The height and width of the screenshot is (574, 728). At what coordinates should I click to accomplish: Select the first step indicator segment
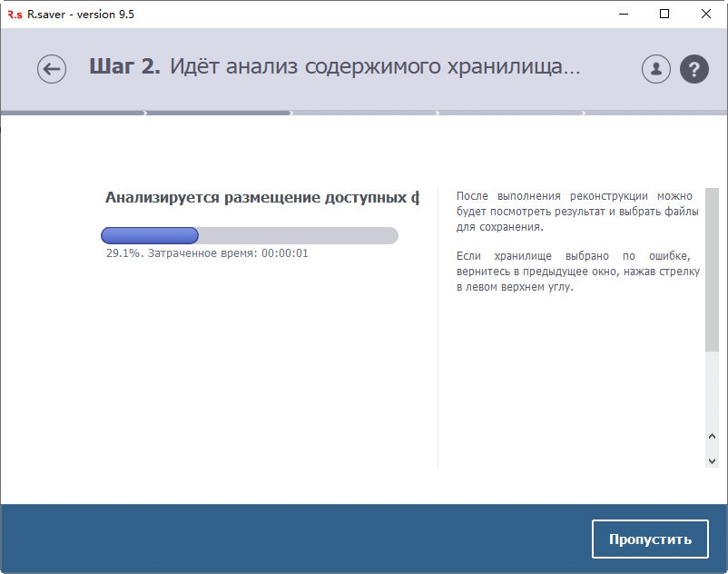(x=73, y=114)
